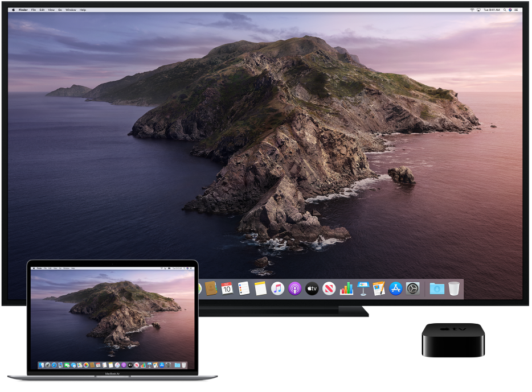Open Keynote in the Dock
532x392 pixels.
click(x=362, y=288)
